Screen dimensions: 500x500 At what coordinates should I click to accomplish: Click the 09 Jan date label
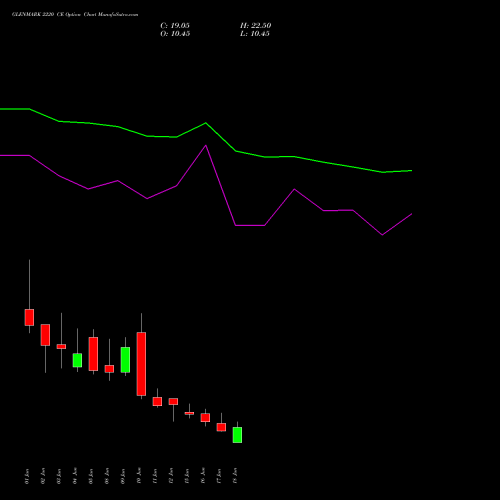(123, 476)
